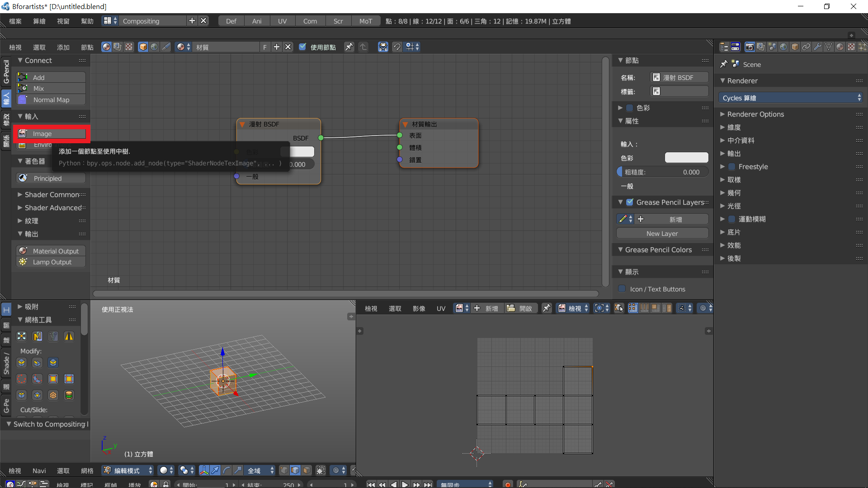This screenshot has width=868, height=488.
Task: Click the record button in timeline
Action: click(508, 484)
